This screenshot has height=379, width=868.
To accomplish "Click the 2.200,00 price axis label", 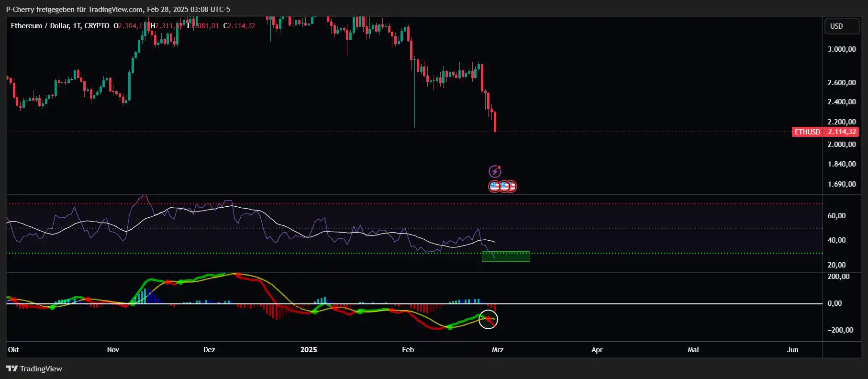I will click(x=842, y=122).
